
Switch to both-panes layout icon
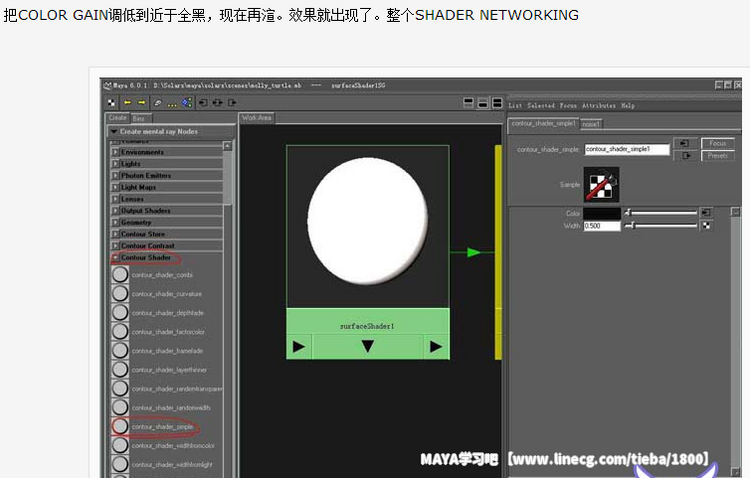click(497, 102)
